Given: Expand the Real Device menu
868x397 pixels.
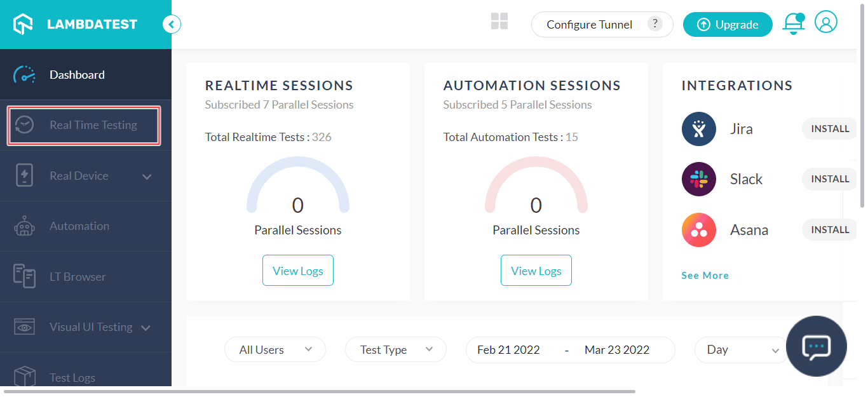Looking at the screenshot, I should pyautogui.click(x=146, y=175).
